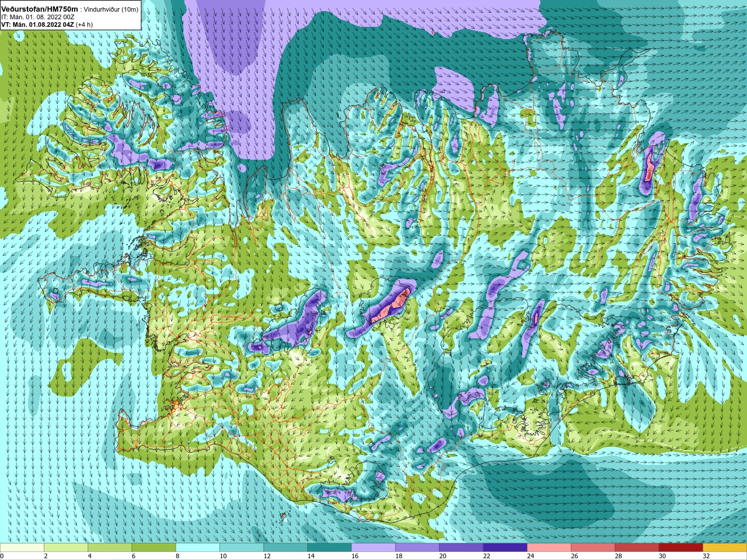Click the light pink 24–26 legend swatch
This screenshot has height=560, width=747.
(x=549, y=547)
